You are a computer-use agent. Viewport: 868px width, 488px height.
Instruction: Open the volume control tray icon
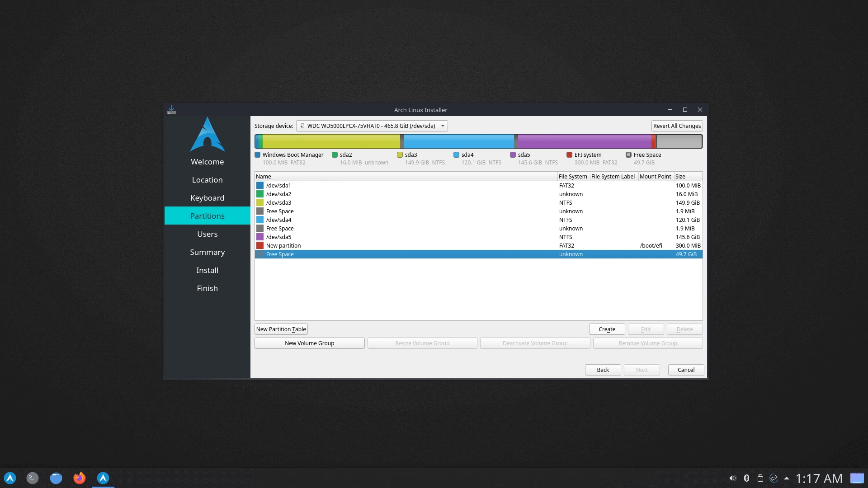pos(732,478)
